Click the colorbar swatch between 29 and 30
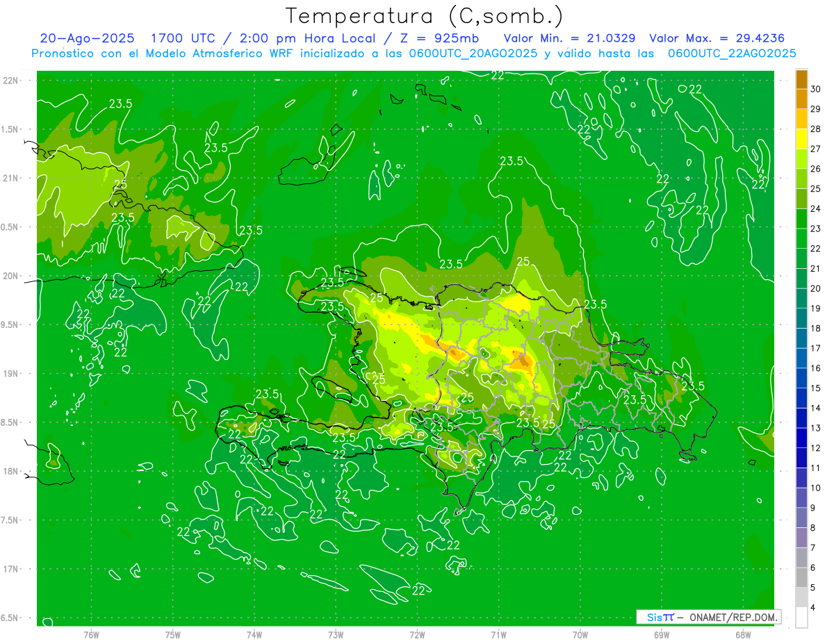The width and height of the screenshot is (834, 644). pyautogui.click(x=802, y=99)
